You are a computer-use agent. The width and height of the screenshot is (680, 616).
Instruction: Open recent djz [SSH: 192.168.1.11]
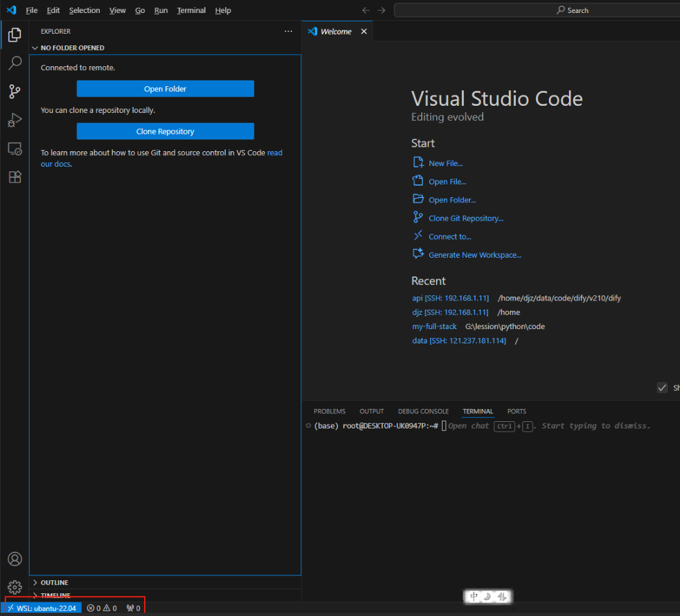pyautogui.click(x=450, y=312)
